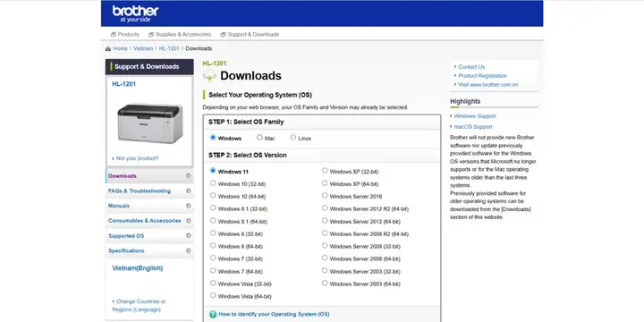
Task: Choose Windows 10 (64-bit) radio button
Action: tap(213, 196)
